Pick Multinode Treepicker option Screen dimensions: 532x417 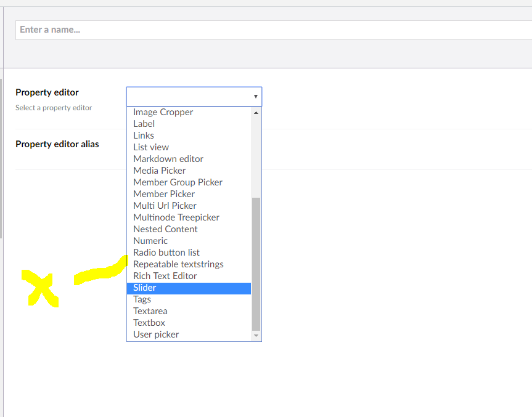click(x=189, y=217)
